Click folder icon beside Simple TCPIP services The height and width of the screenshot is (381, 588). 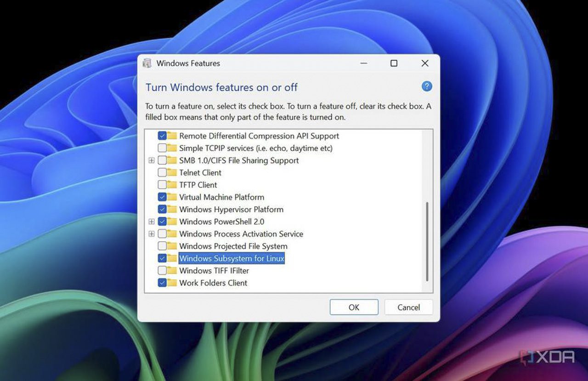(172, 148)
